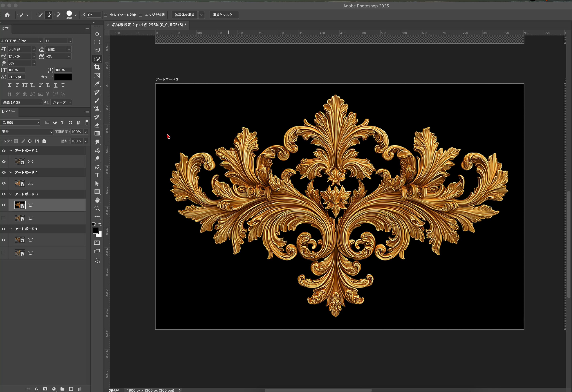
Task: Hide アートボード 1 artboard visibility
Action: coord(3,229)
